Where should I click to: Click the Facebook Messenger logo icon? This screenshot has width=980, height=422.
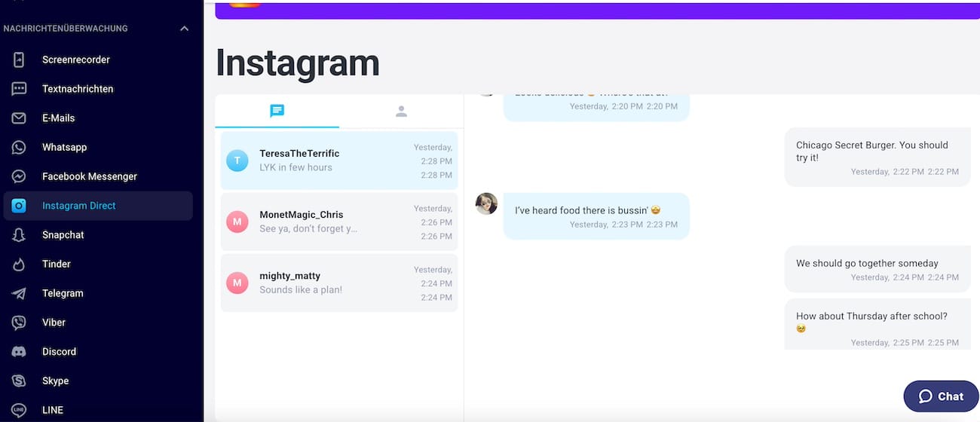click(19, 176)
